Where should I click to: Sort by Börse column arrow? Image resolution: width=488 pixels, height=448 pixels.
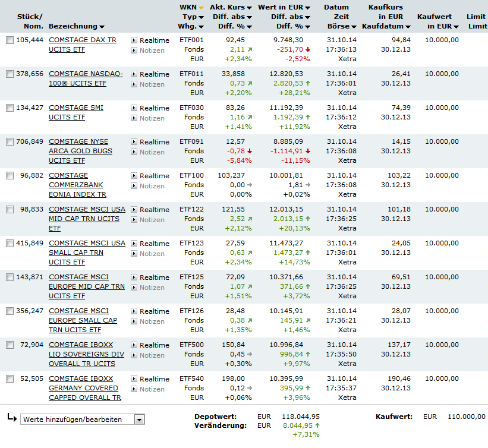pyautogui.click(x=354, y=27)
